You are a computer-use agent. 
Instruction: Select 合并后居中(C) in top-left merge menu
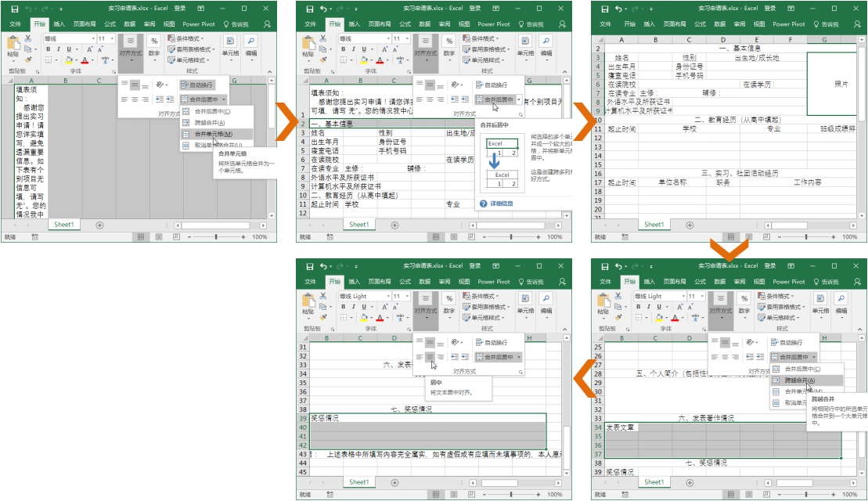click(217, 111)
